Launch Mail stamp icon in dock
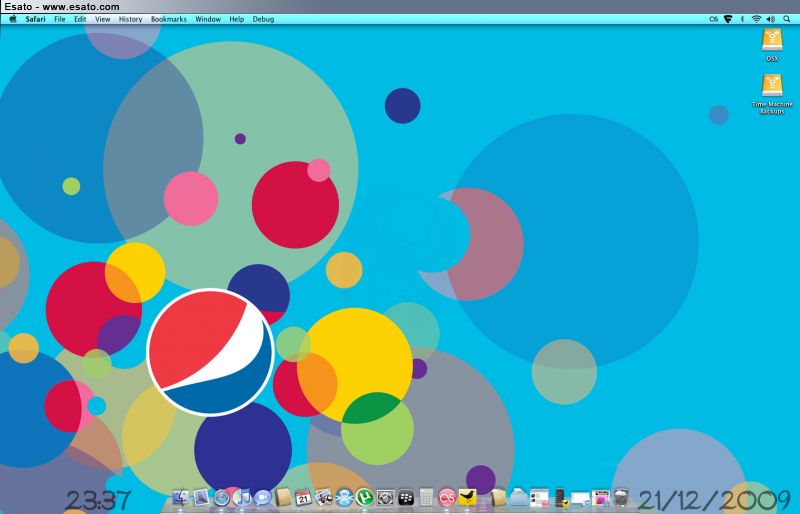800x514 pixels. 202,497
